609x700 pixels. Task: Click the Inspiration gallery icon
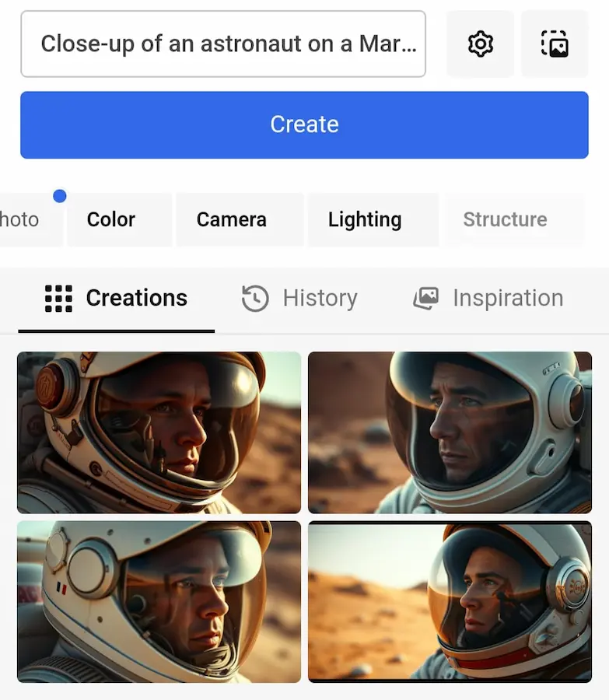click(425, 298)
